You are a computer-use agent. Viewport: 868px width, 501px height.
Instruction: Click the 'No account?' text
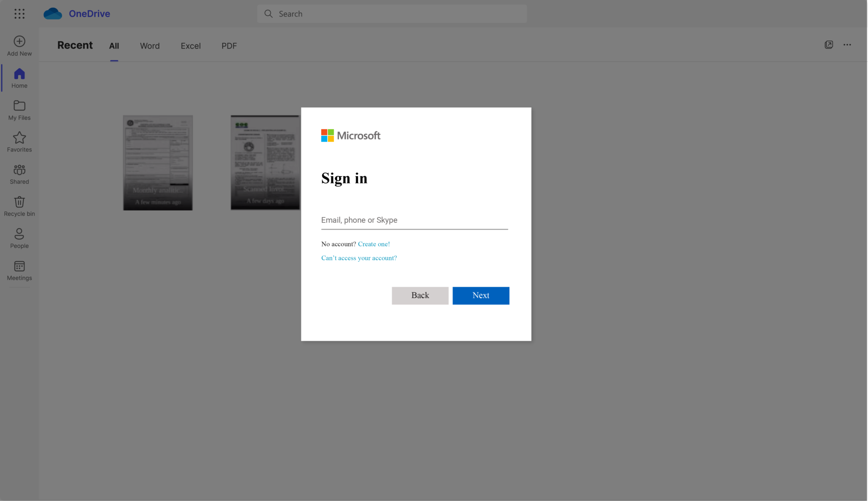[339, 244]
